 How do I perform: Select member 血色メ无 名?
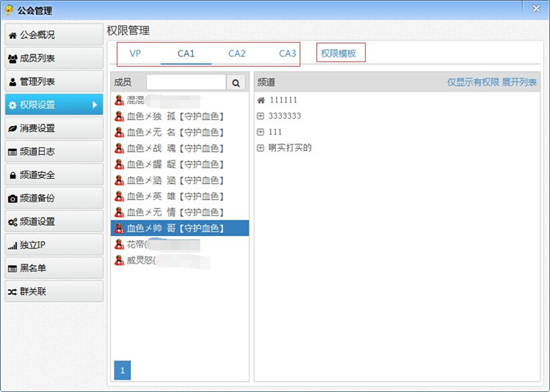[180, 133]
